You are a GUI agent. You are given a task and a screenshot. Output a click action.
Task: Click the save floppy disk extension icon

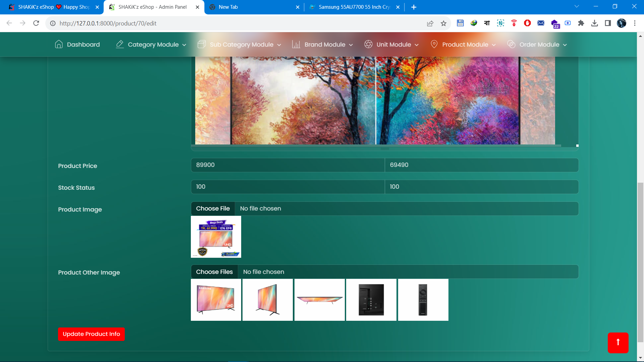pos(460,23)
